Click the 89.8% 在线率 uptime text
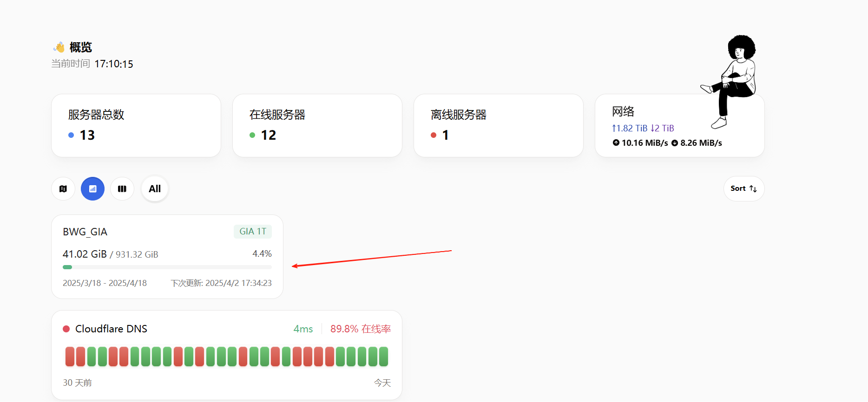 (361, 329)
